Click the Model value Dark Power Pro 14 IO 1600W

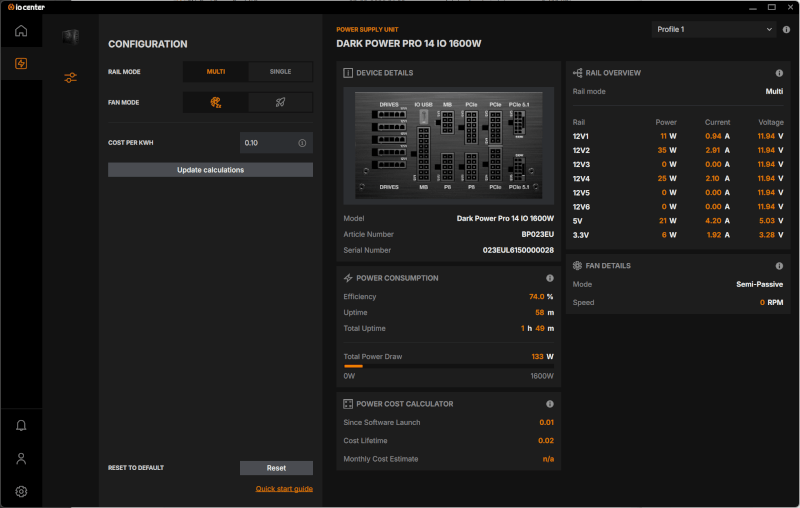coord(505,218)
